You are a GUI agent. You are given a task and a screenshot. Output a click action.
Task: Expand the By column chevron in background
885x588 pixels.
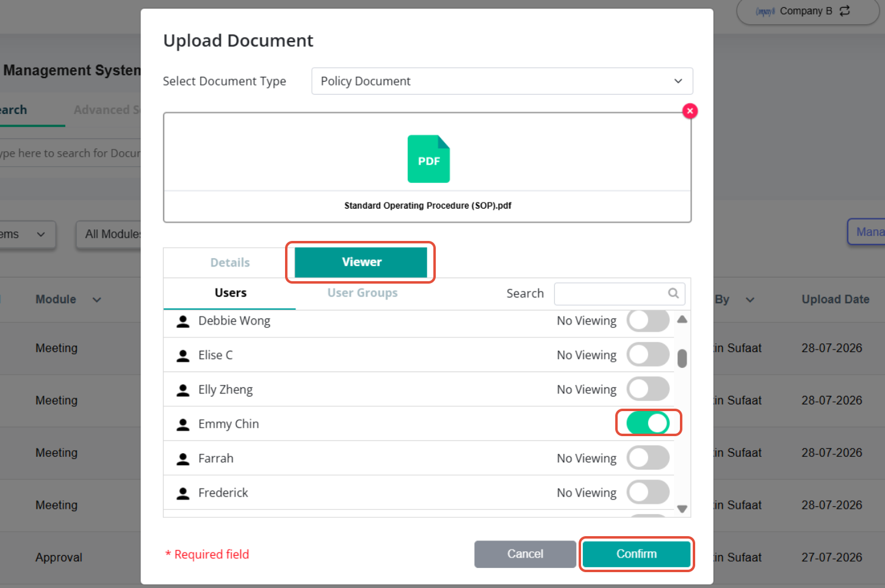point(750,299)
